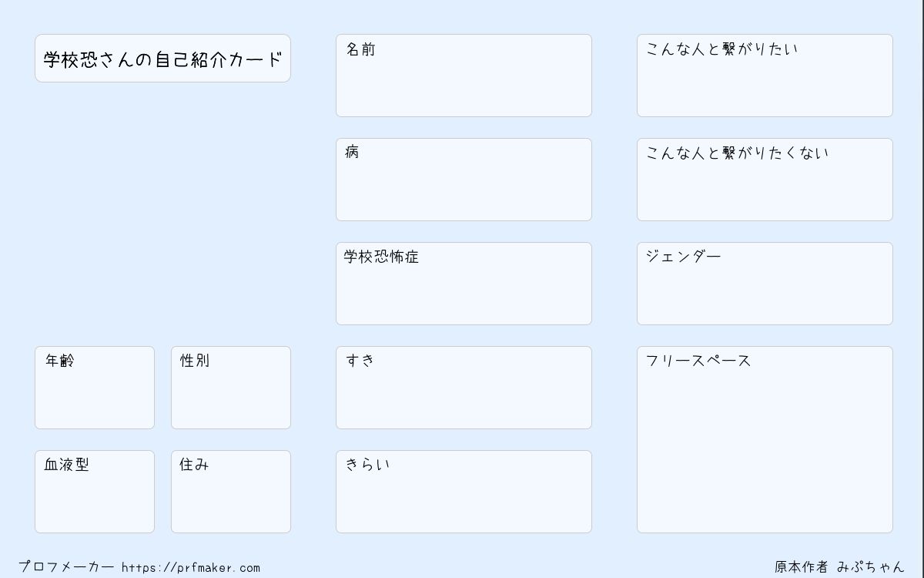Click the きらい dislikes box

[464, 492]
